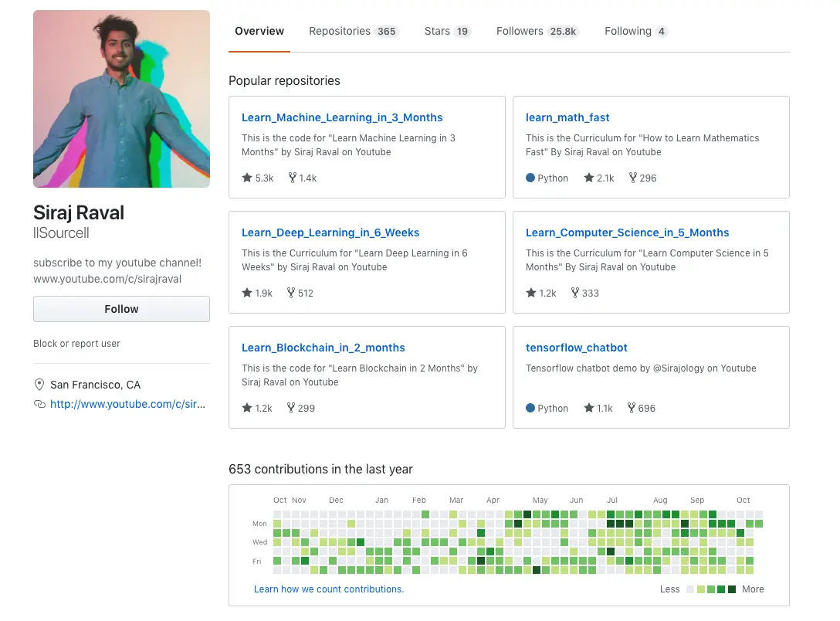Click the location pin icon beside San Francisco

point(40,385)
